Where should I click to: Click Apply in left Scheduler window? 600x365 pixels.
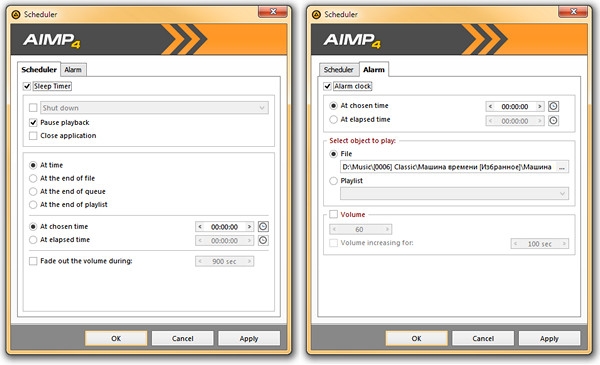[x=249, y=338]
